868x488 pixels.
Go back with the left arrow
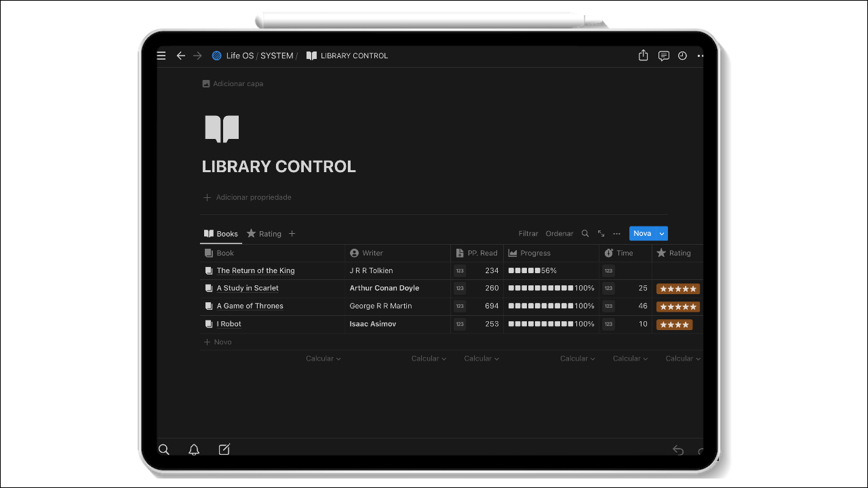[180, 56]
